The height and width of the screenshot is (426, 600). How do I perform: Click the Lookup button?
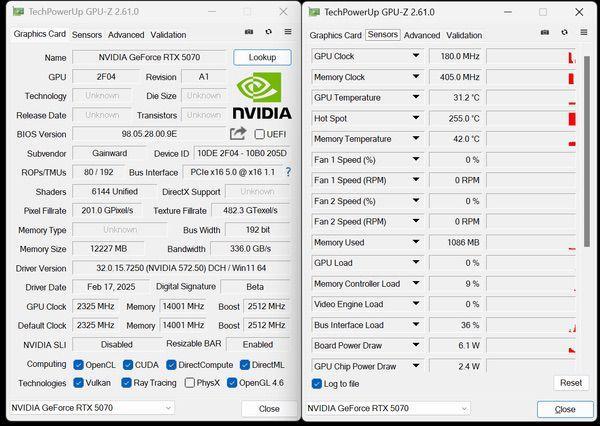(x=262, y=57)
